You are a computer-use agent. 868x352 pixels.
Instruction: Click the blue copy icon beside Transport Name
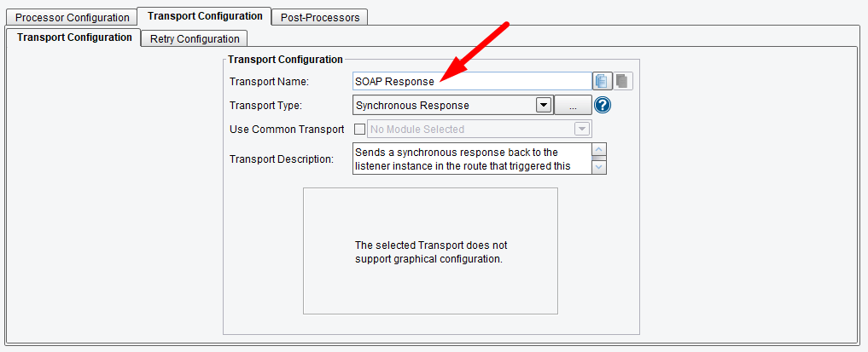click(602, 81)
